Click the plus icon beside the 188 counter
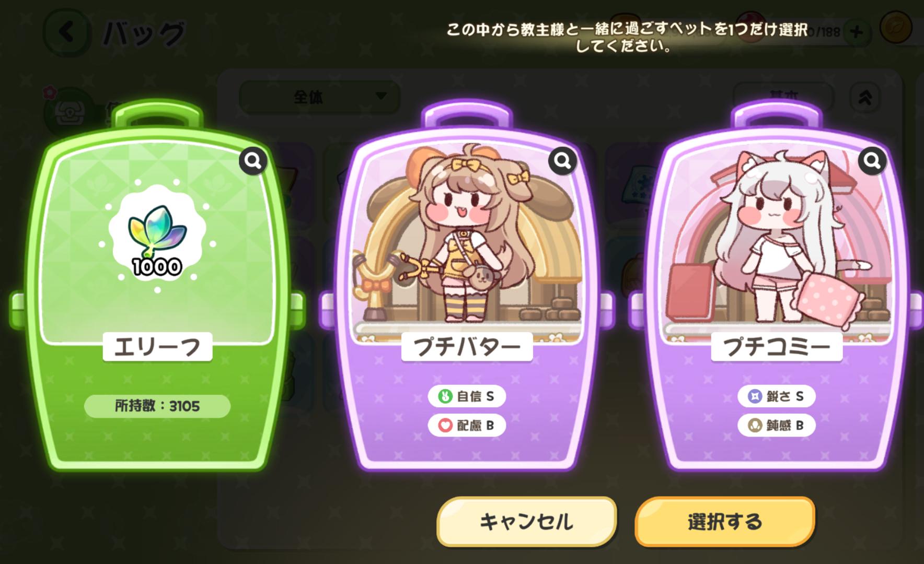 point(856,32)
